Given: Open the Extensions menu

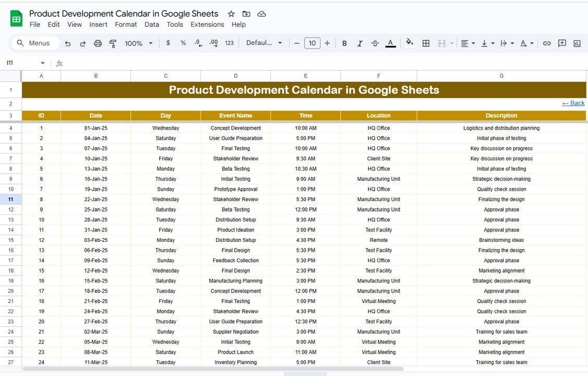Looking at the screenshot, I should 207,25.
